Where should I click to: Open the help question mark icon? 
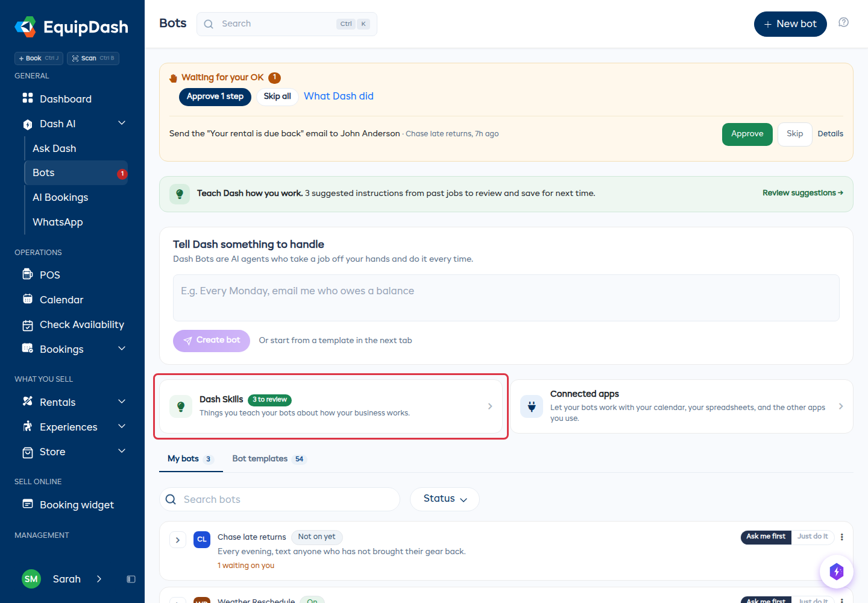click(x=844, y=23)
